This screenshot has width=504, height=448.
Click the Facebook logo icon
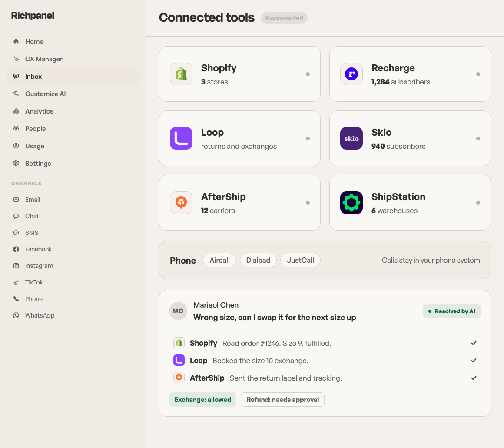click(x=16, y=249)
